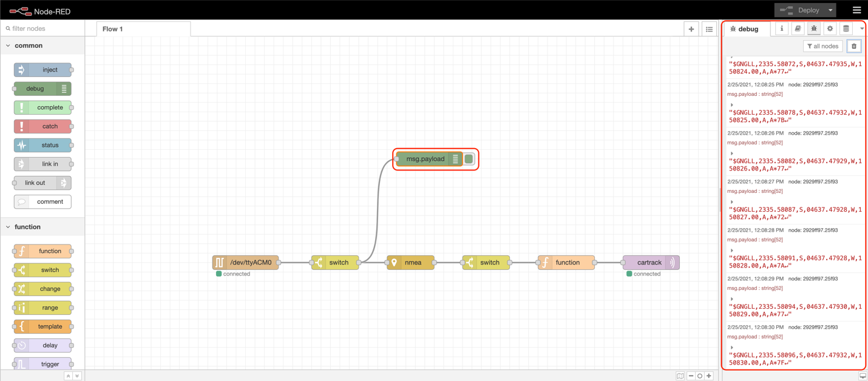The width and height of the screenshot is (868, 381).
Task: Zoom in the flow workspace
Action: 709,376
